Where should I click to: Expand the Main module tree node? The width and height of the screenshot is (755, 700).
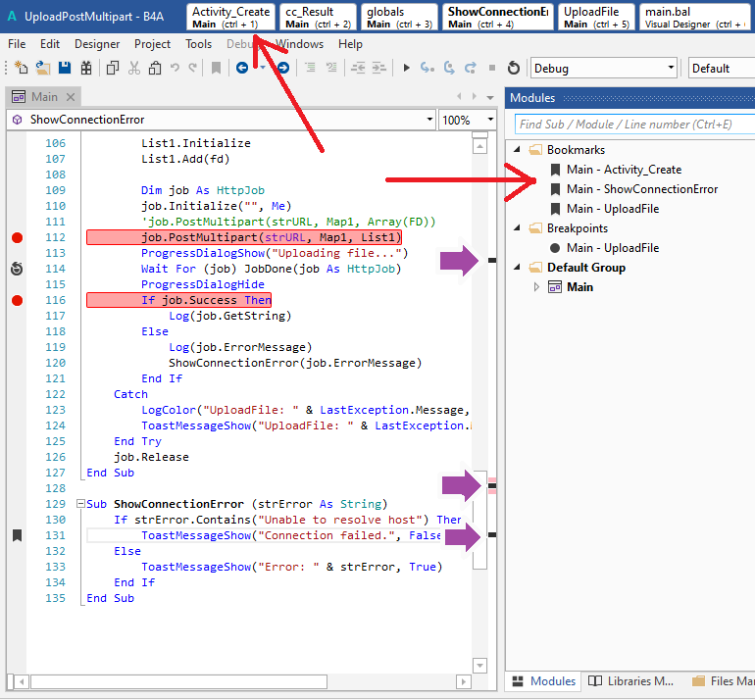536,287
